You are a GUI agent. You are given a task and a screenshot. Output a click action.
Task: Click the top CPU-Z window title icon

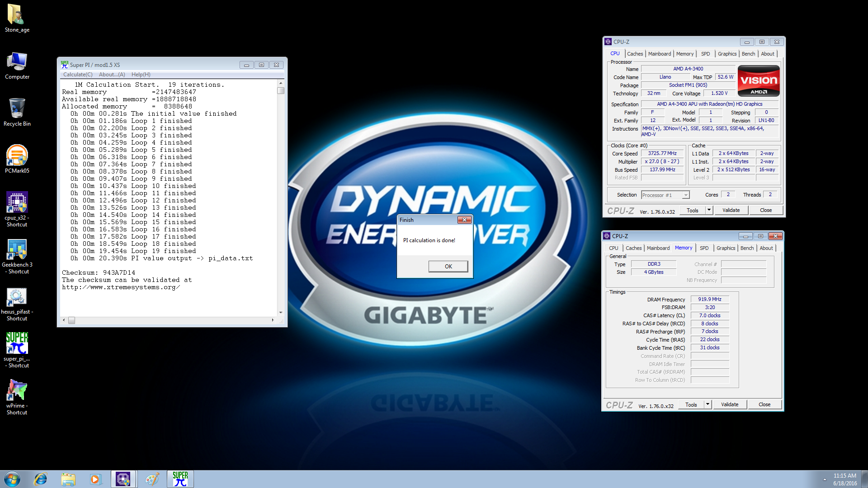608,42
